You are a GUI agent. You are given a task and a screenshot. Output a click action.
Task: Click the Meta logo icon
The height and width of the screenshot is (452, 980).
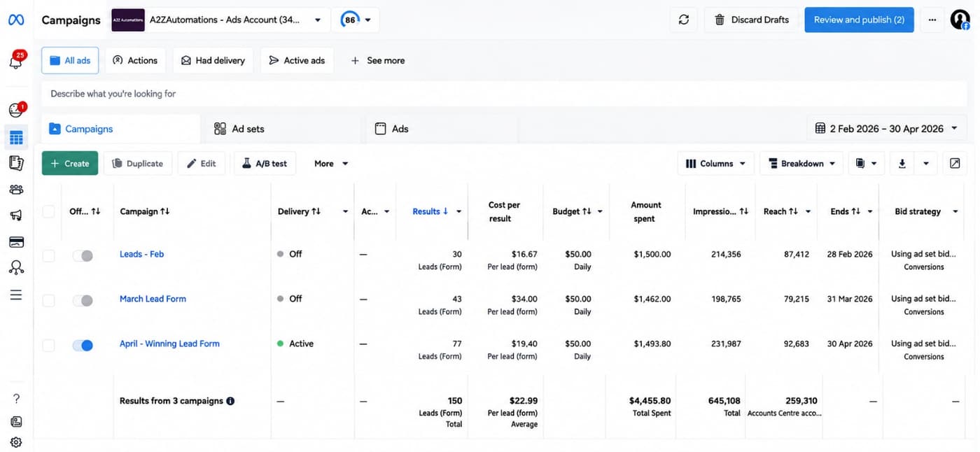[x=16, y=20]
